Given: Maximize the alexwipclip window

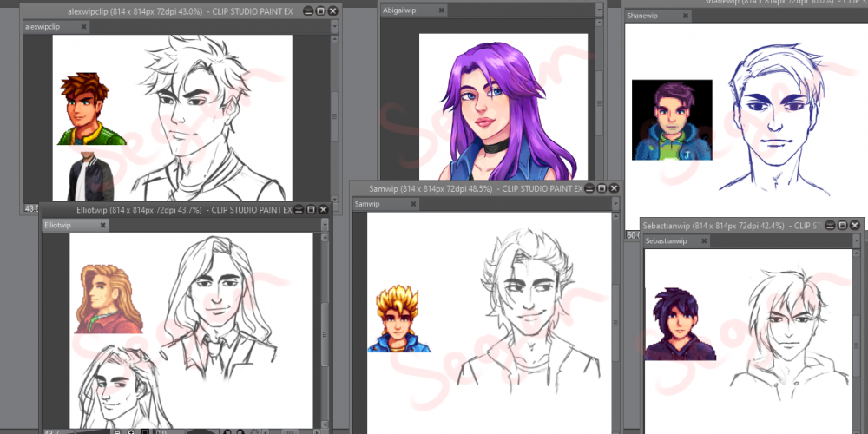Looking at the screenshot, I should 319,11.
